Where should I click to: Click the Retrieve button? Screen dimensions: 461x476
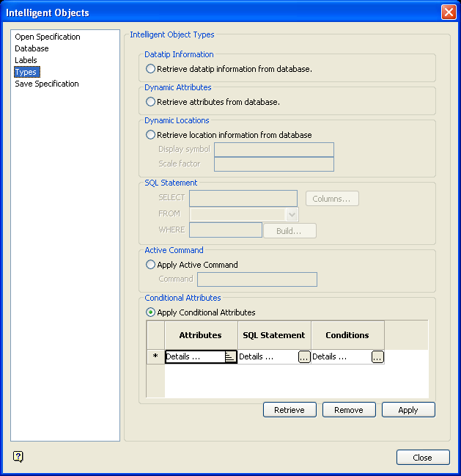coord(289,410)
